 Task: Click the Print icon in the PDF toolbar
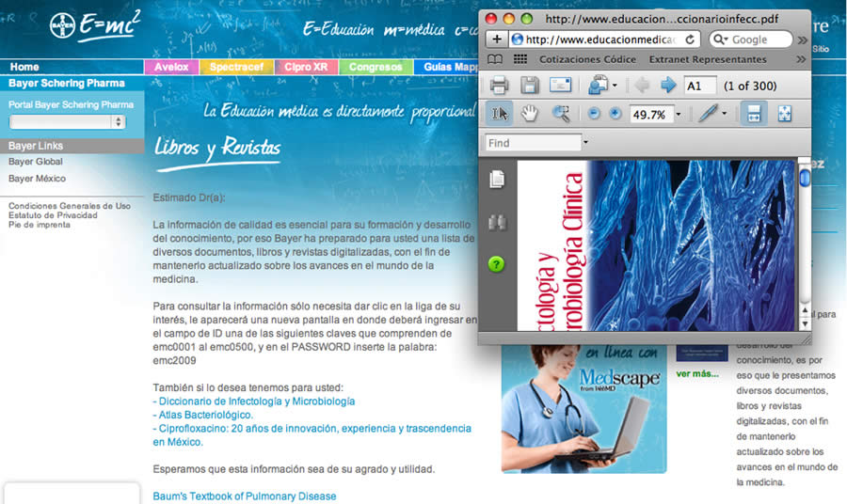tap(499, 86)
